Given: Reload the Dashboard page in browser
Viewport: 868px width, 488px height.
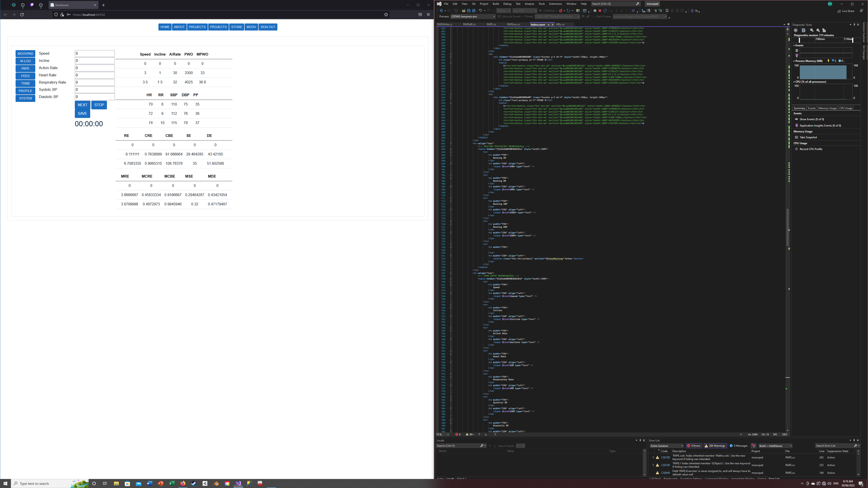Looking at the screenshot, I should [x=22, y=14].
